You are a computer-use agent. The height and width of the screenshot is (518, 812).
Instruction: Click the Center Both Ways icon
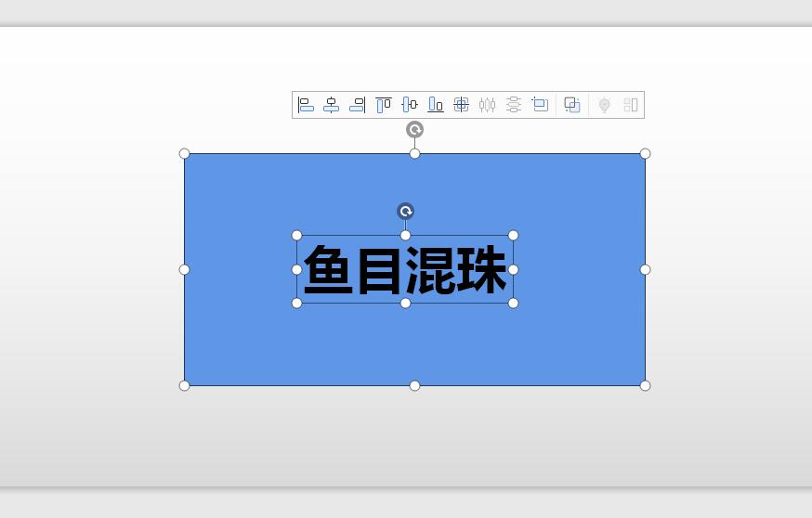pos(462,105)
